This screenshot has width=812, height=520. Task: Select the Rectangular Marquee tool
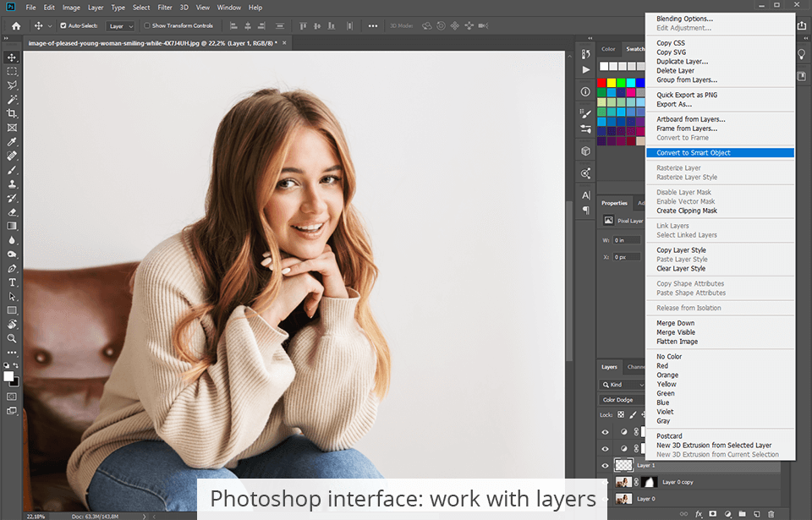(x=12, y=72)
